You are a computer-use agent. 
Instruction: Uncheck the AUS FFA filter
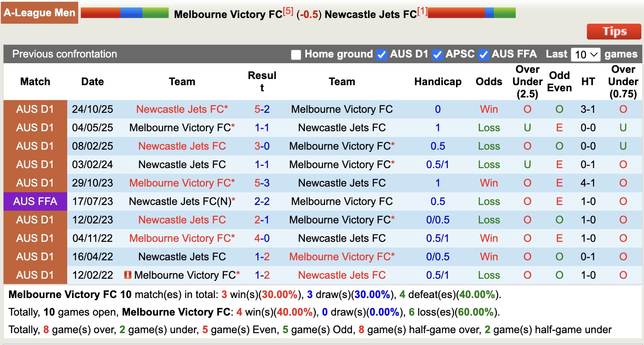coord(484,54)
